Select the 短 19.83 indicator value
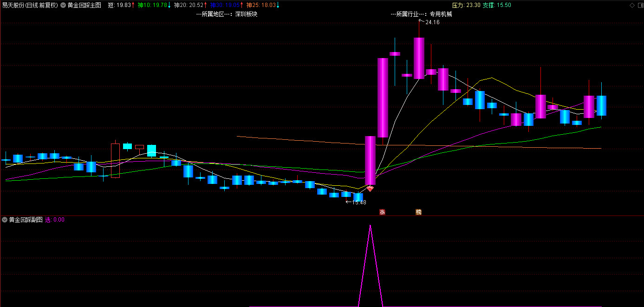 121,5
